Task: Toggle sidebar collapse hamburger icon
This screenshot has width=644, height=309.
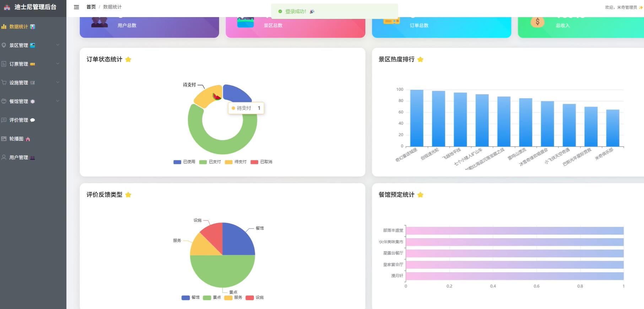Action: pyautogui.click(x=76, y=7)
